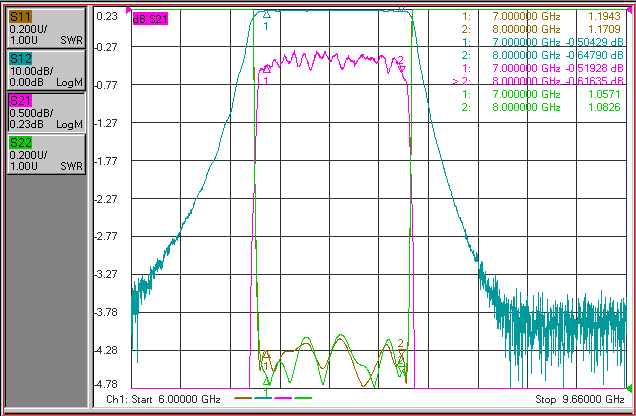Viewport: 636px width, 416px height.
Task: Click S11 marker 1 readout value 1.1943
Action: coord(604,16)
